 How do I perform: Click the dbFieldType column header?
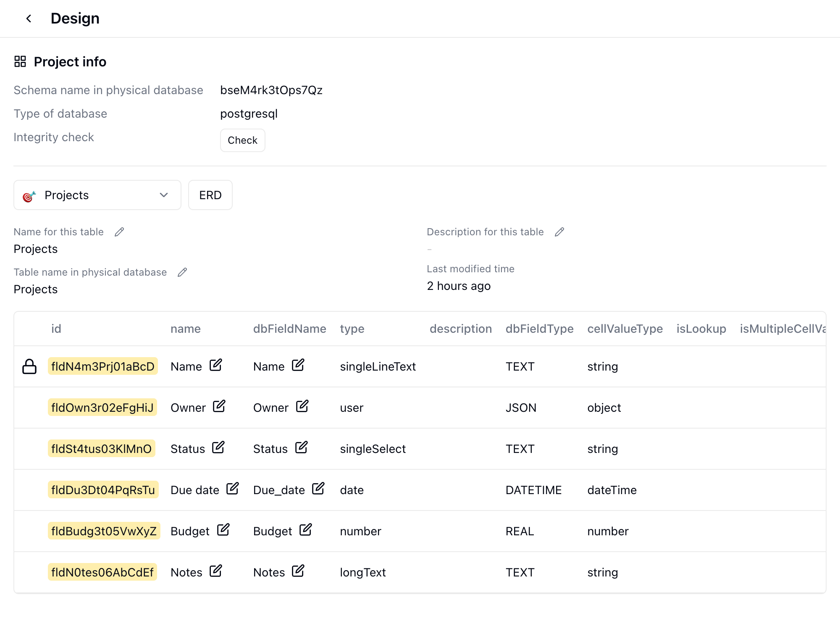tap(539, 329)
